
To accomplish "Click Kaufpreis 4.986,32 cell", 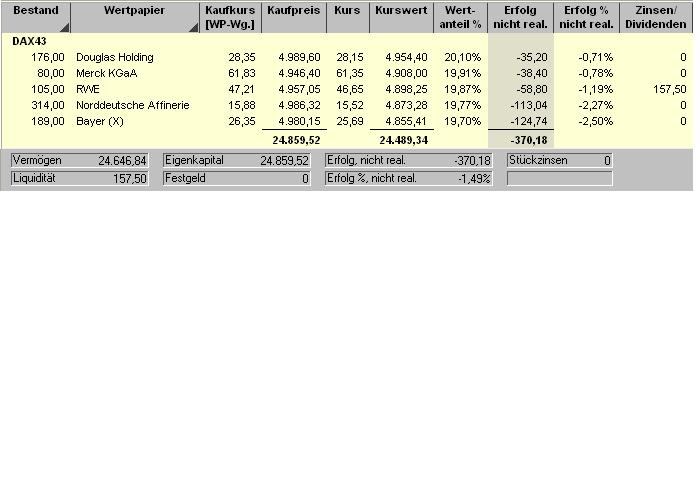I will pyautogui.click(x=299, y=105).
